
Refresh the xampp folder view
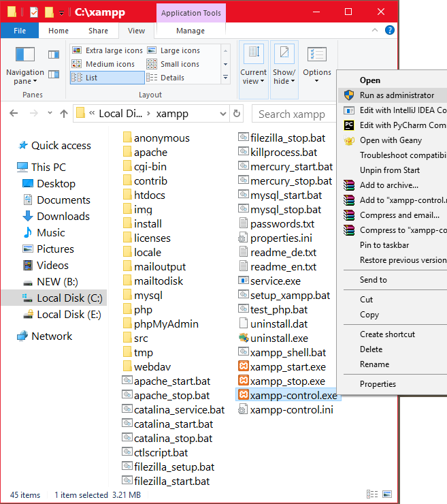[x=237, y=114]
